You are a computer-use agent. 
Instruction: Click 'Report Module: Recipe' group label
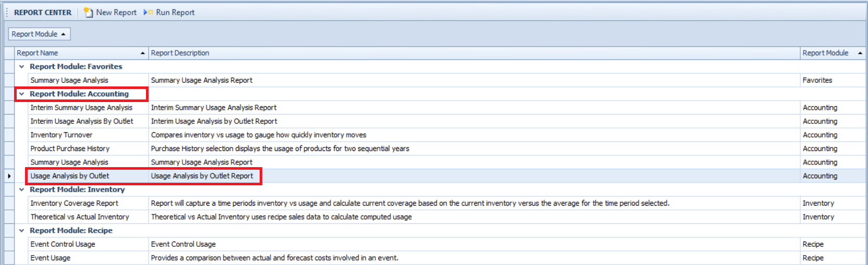(x=71, y=231)
